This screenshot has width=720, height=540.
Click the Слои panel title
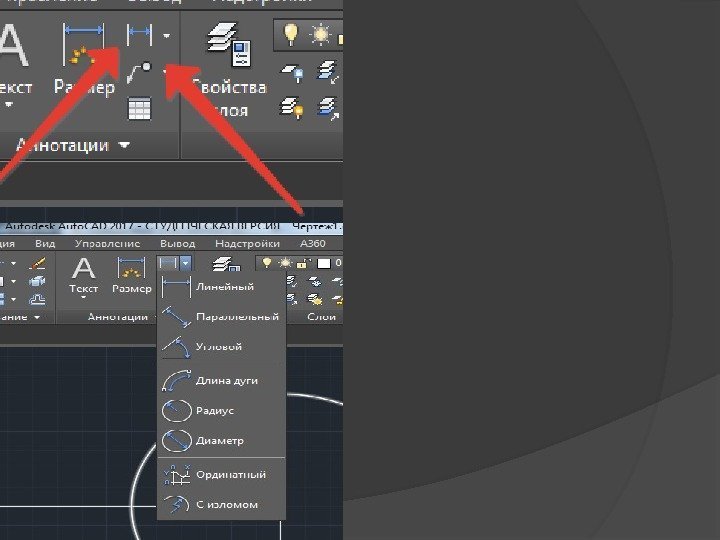(321, 317)
